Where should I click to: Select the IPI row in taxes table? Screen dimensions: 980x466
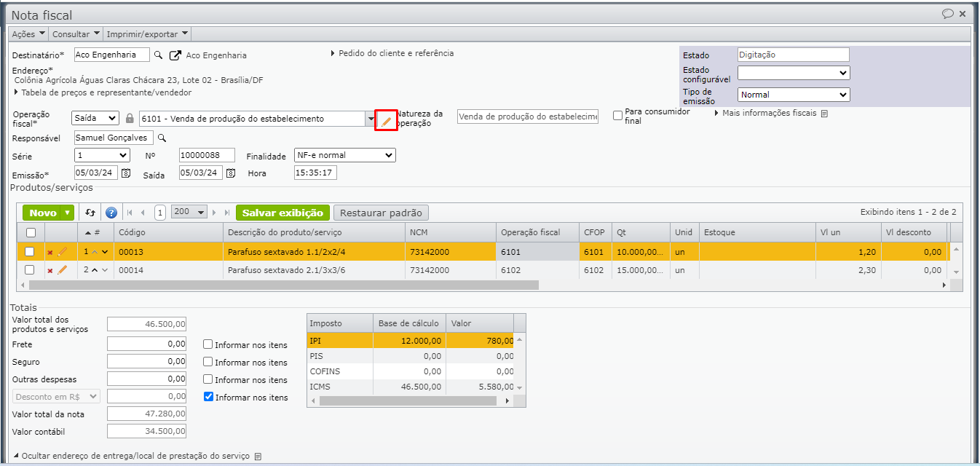coord(411,340)
